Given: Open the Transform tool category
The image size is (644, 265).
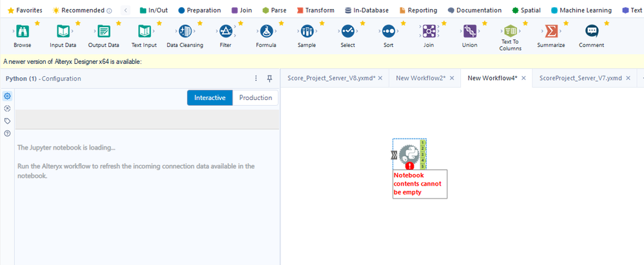Looking at the screenshot, I should 315,10.
